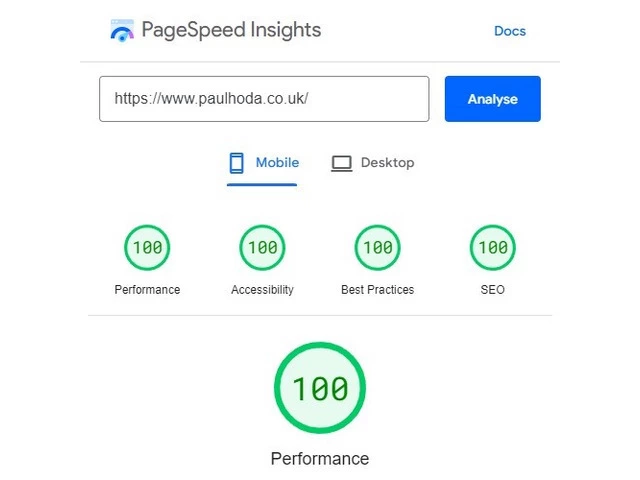Select the small Performance score gauge
This screenshot has width=640, height=480.
coord(147,247)
